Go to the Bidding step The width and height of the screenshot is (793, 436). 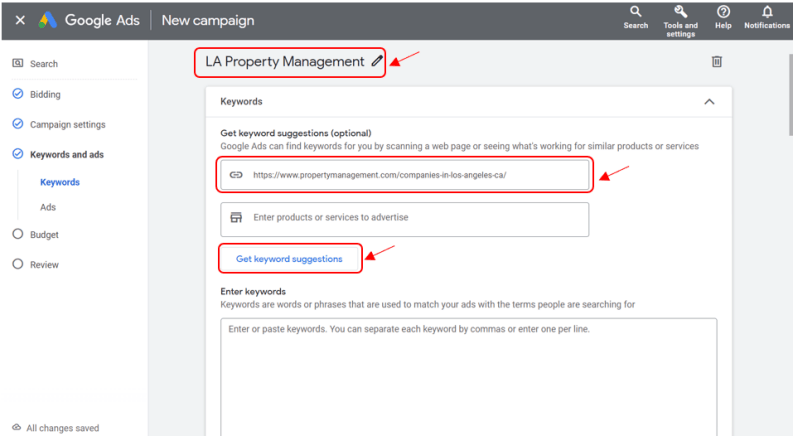(x=45, y=94)
